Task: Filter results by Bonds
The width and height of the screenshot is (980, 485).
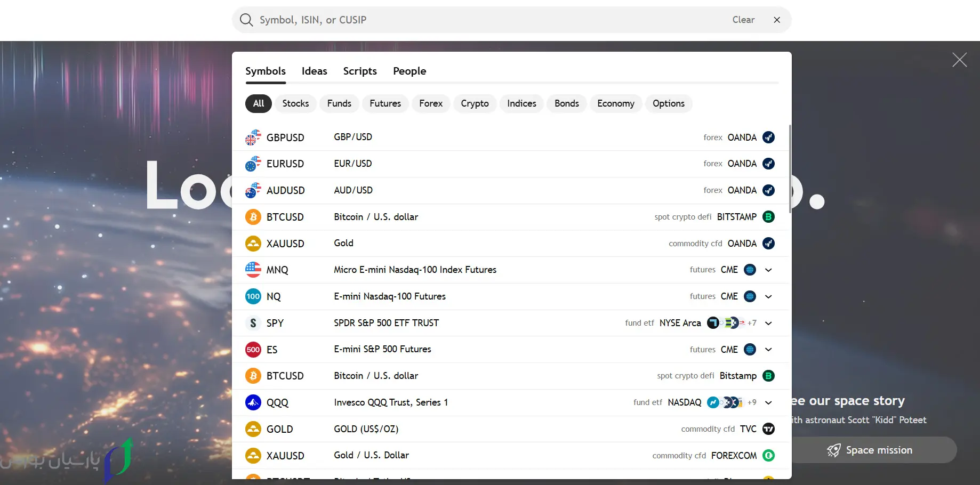Action: tap(567, 103)
